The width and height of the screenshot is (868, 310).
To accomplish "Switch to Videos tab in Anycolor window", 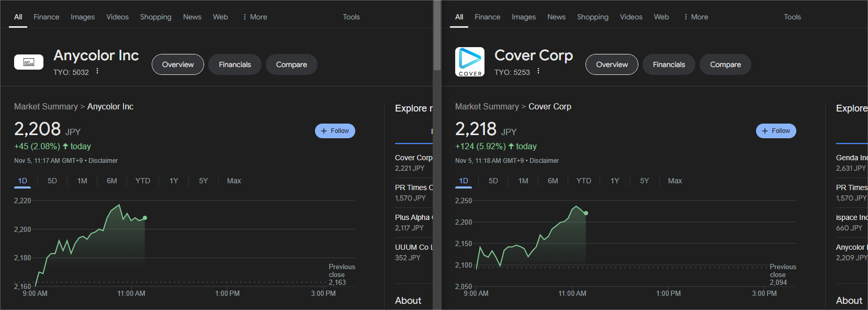I will [x=117, y=17].
